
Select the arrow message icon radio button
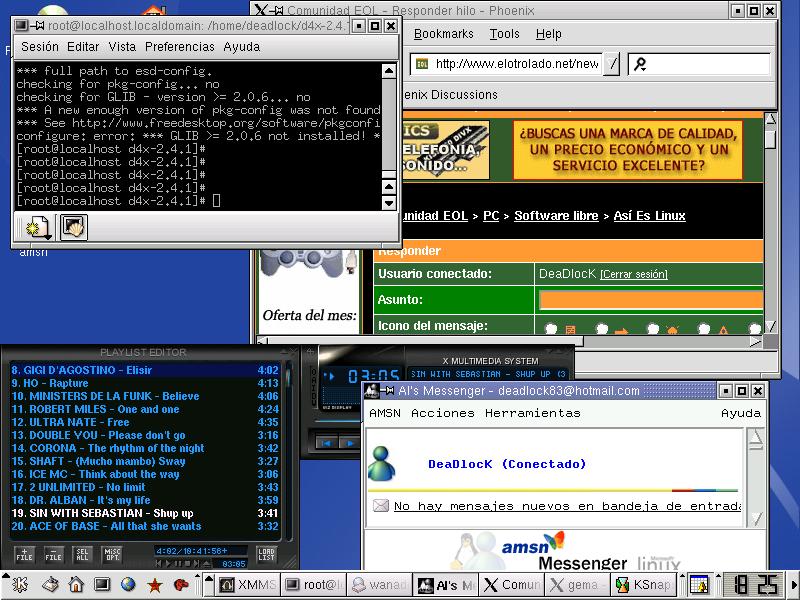[601, 328]
